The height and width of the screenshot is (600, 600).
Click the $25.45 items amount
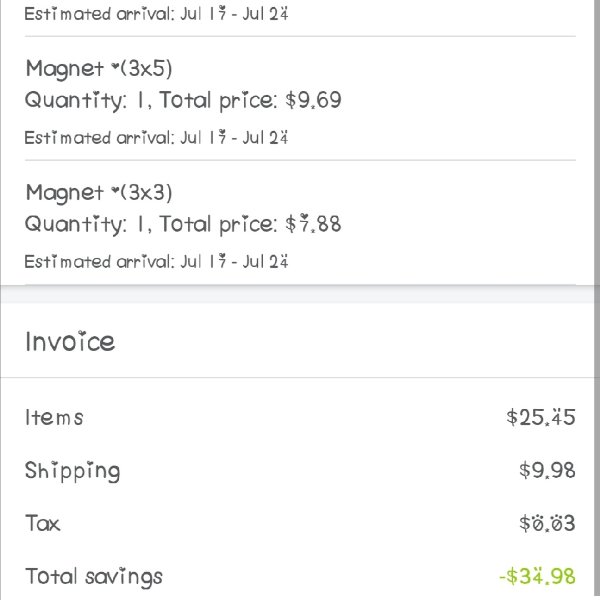click(541, 417)
